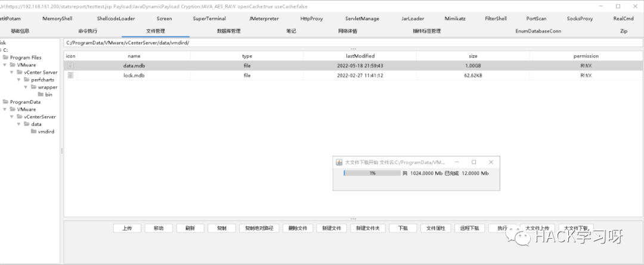
Task: Click the path field showing C:/ProgramData/VMware
Action: [x=353, y=43]
